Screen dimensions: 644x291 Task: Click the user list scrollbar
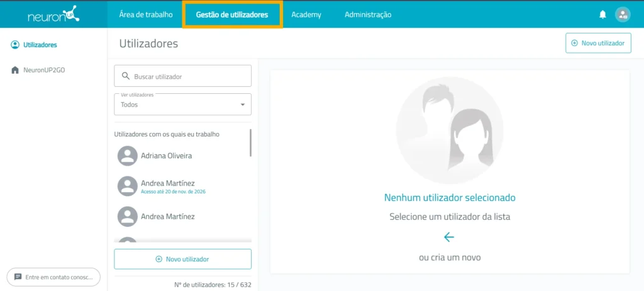(x=250, y=142)
